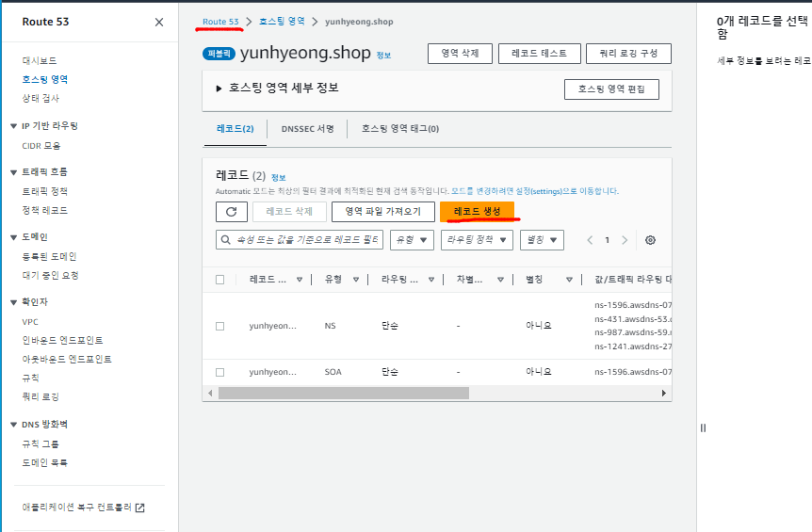The height and width of the screenshot is (532, 812).
Task: Expand 호스팅 영역 세부 정보 section
Action: click(219, 89)
